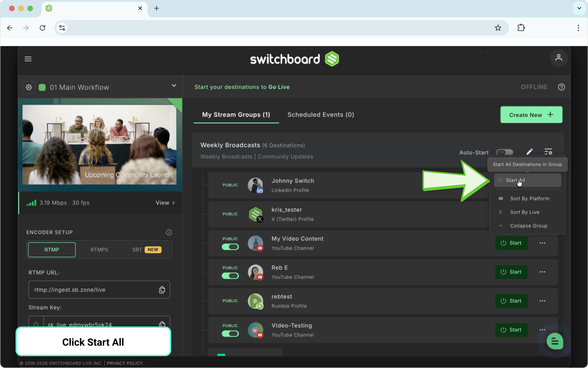Start Video-Testing YouTube stream
This screenshot has height=368, width=588.
511,330
